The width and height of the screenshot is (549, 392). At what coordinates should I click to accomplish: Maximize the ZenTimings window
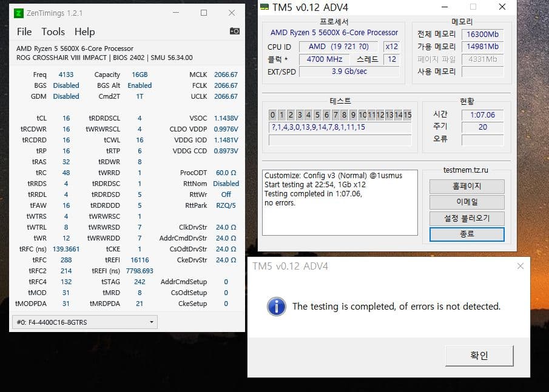[x=204, y=13]
